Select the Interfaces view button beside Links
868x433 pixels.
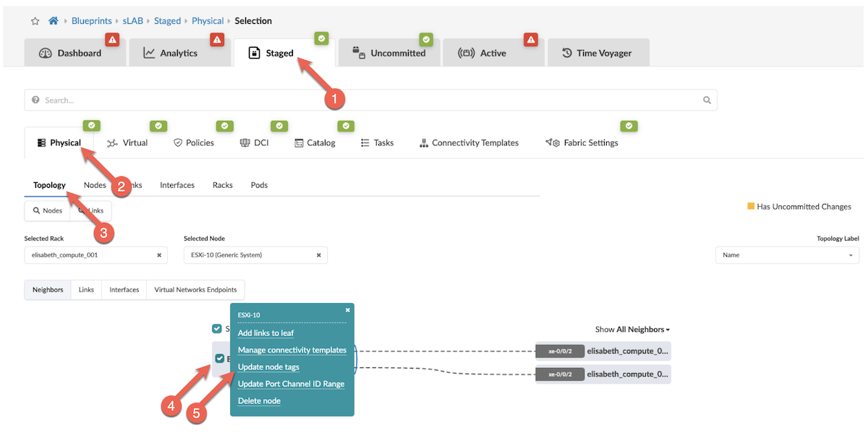click(x=124, y=290)
